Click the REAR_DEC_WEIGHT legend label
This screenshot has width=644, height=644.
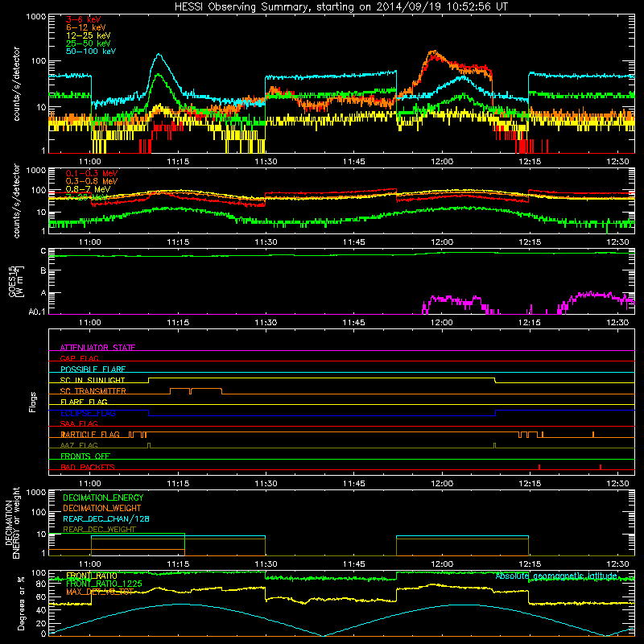[99, 530]
